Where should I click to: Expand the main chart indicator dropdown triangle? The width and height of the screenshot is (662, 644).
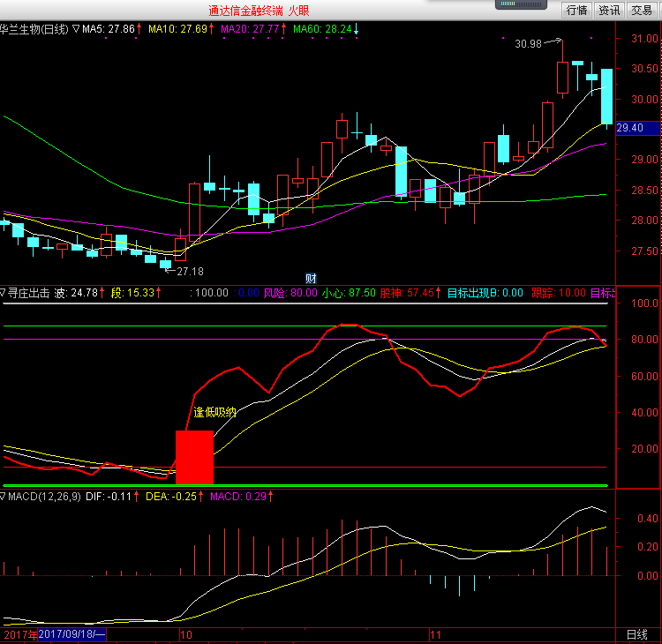tap(76, 29)
